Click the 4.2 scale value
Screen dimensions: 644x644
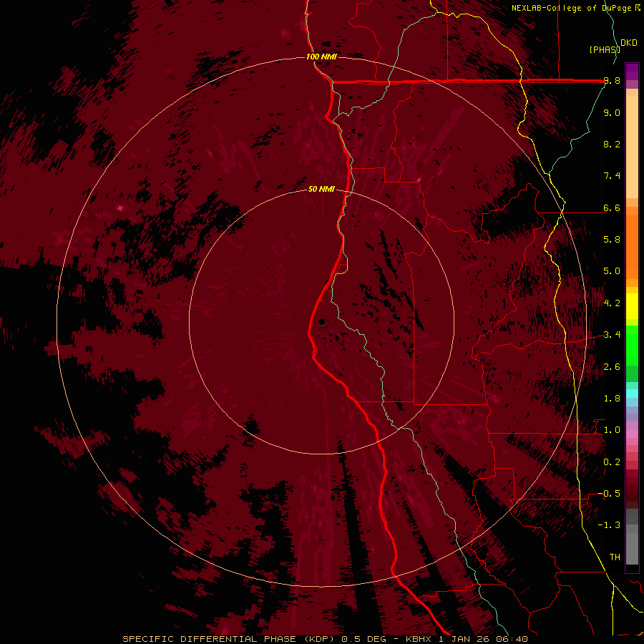click(612, 303)
